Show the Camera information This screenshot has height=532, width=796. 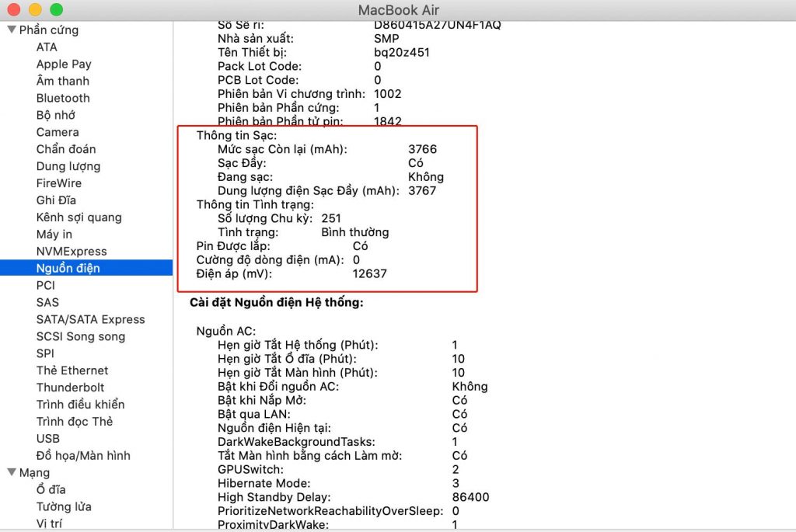click(58, 132)
